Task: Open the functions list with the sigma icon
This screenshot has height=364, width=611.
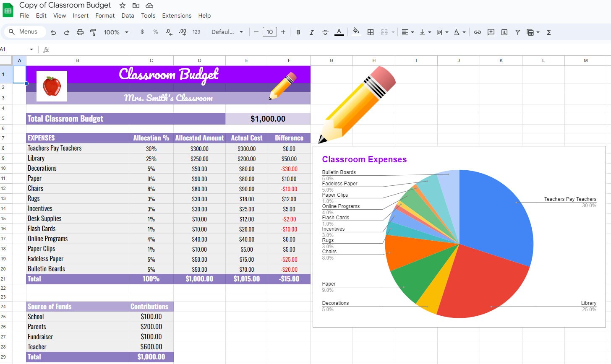Action: 548,32
